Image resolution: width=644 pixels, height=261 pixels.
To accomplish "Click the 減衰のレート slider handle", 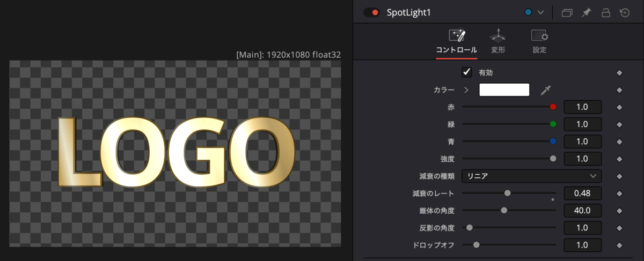I will coord(507,193).
